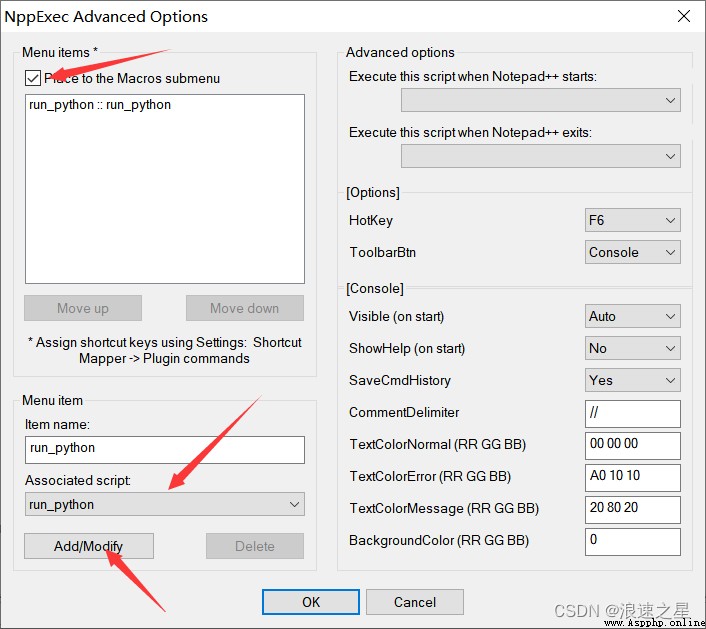The image size is (706, 629).
Task: Click the CommentDelimiter input field
Action: click(x=633, y=413)
